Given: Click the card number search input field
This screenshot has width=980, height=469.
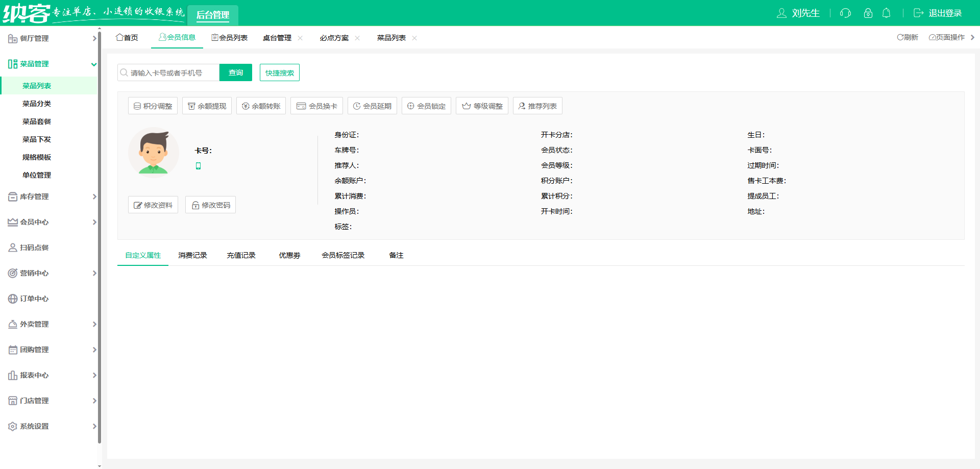Looking at the screenshot, I should (168, 72).
